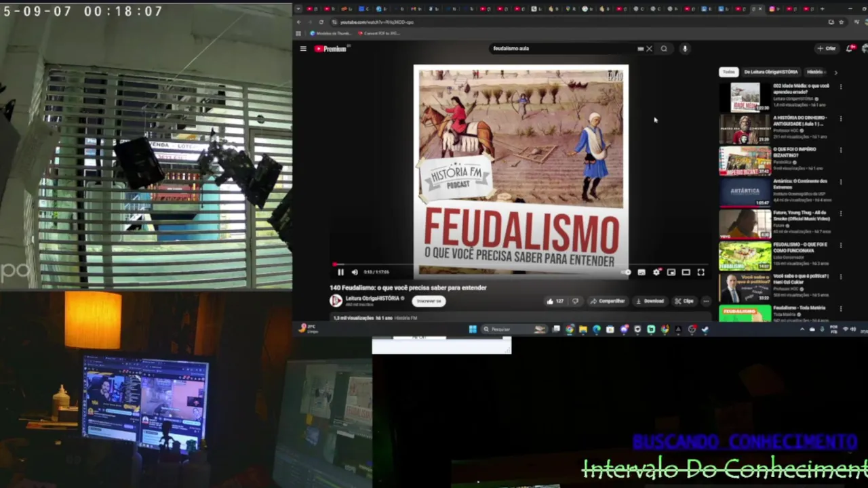Screen dimensions: 868x488
Task: Seek using the red video progress bar
Action: click(521, 264)
